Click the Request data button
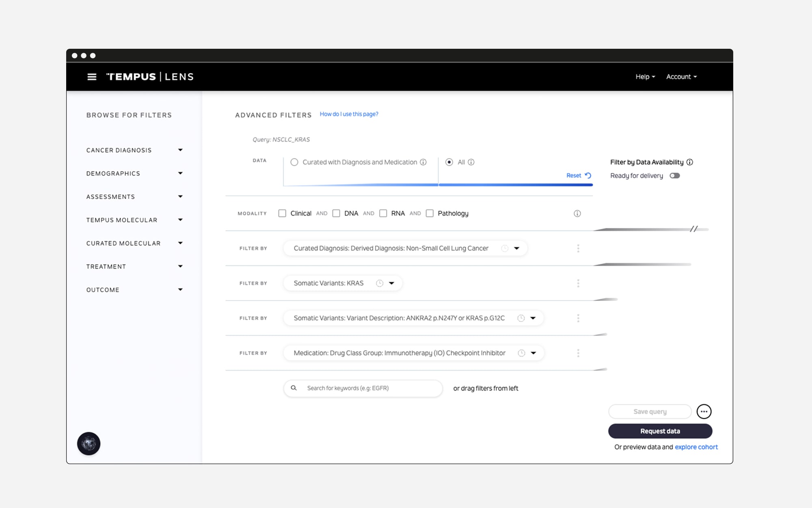812x508 pixels. point(660,431)
